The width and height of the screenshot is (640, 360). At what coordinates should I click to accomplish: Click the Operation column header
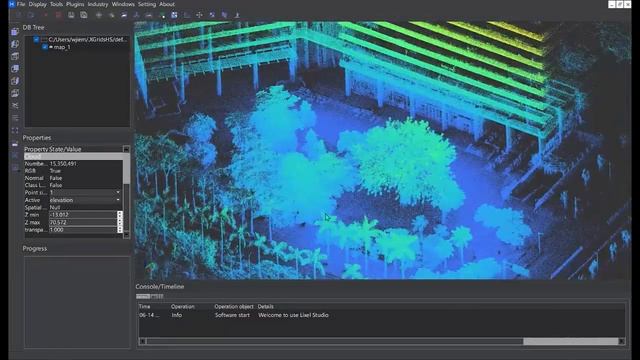pyautogui.click(x=182, y=307)
